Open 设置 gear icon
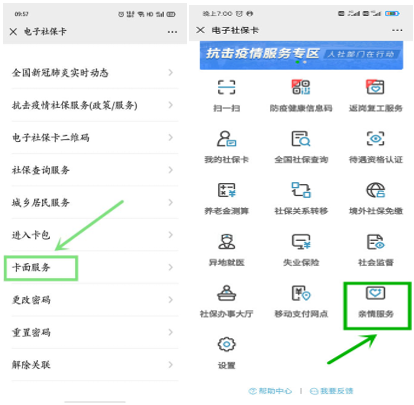The width and height of the screenshot is (414, 405). (226, 344)
